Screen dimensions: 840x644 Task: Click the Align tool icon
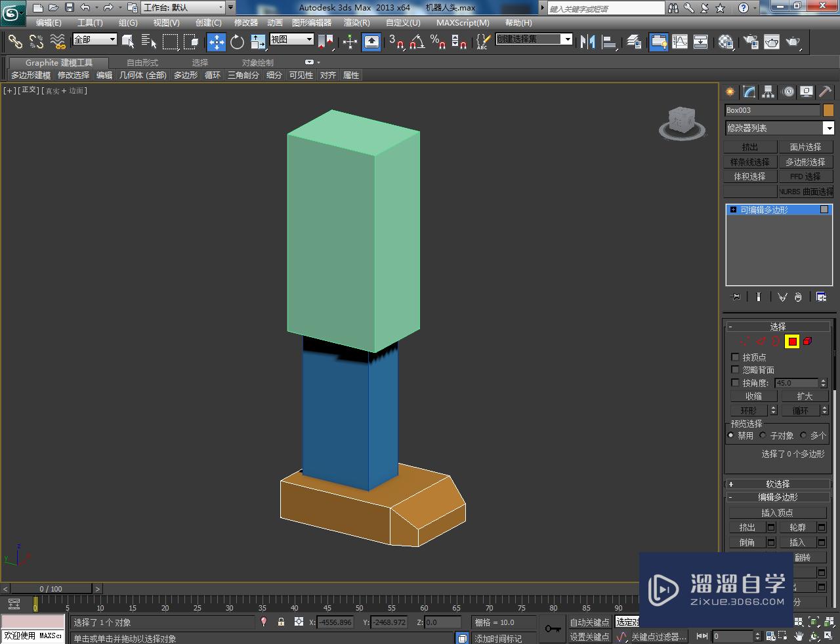(610, 42)
